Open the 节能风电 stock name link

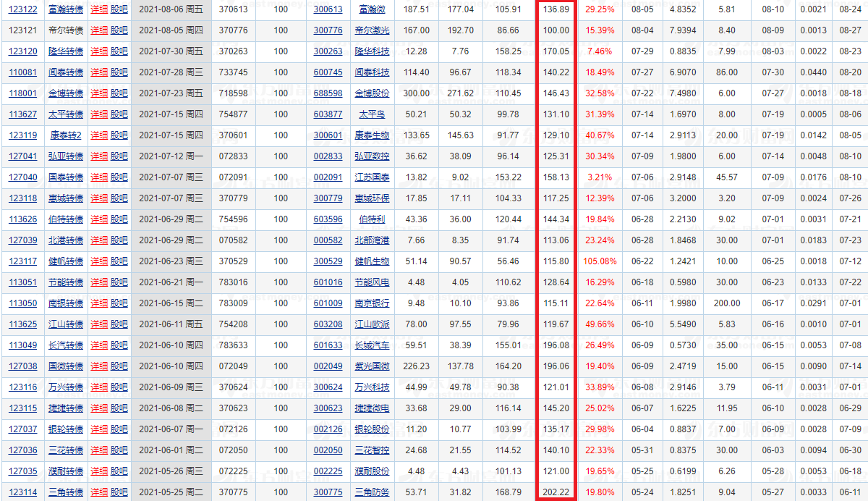coord(373,282)
